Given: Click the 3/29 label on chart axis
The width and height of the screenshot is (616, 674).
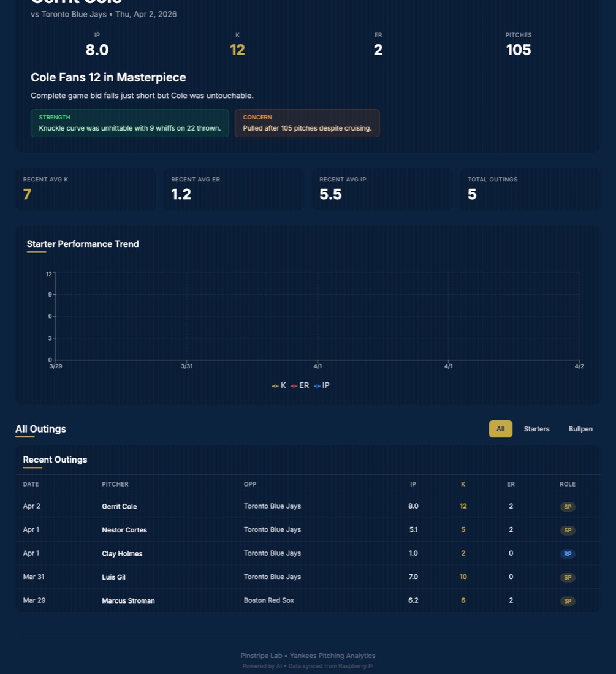Looking at the screenshot, I should (x=55, y=366).
